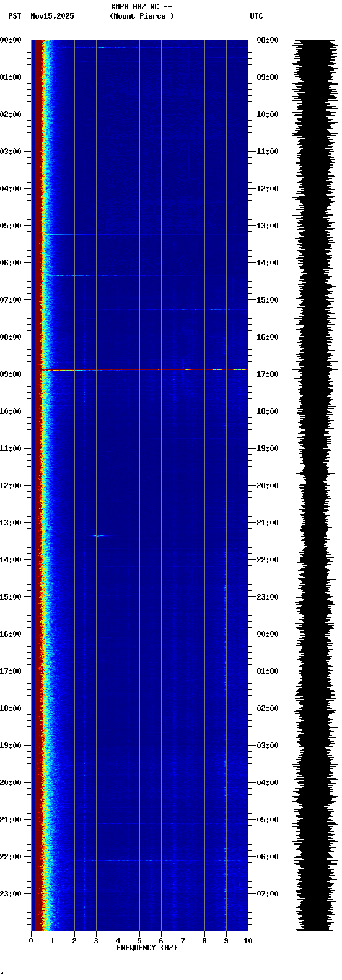This screenshot has height=980, width=342.
Task: Click the 18:00 PST time label
Action: (x=11, y=708)
